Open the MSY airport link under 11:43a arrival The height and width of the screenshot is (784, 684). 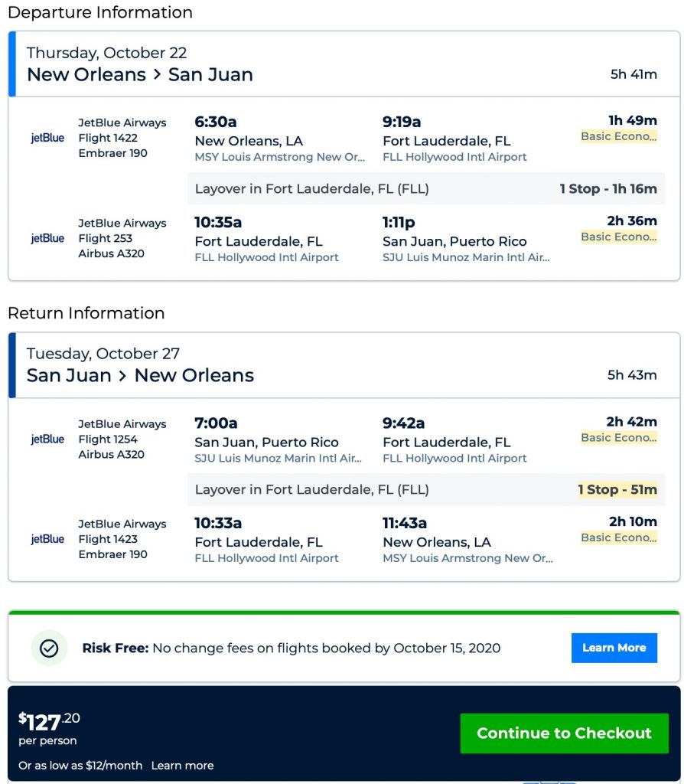(x=467, y=558)
